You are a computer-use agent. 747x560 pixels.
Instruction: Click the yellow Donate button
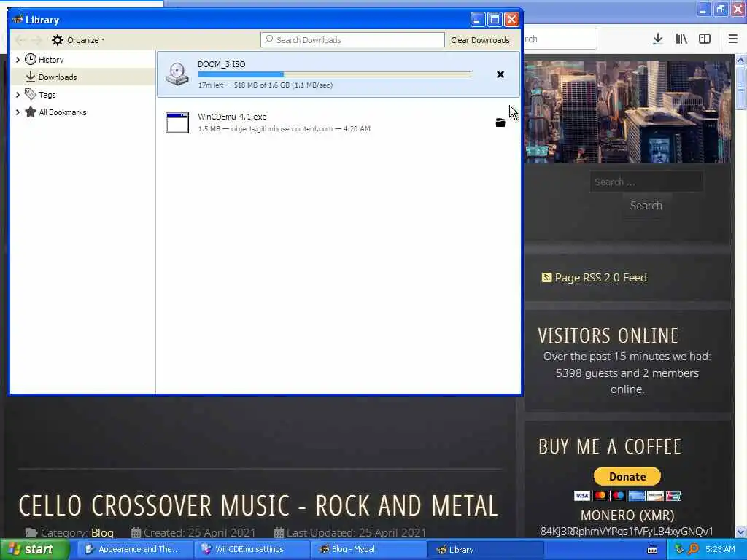(627, 476)
